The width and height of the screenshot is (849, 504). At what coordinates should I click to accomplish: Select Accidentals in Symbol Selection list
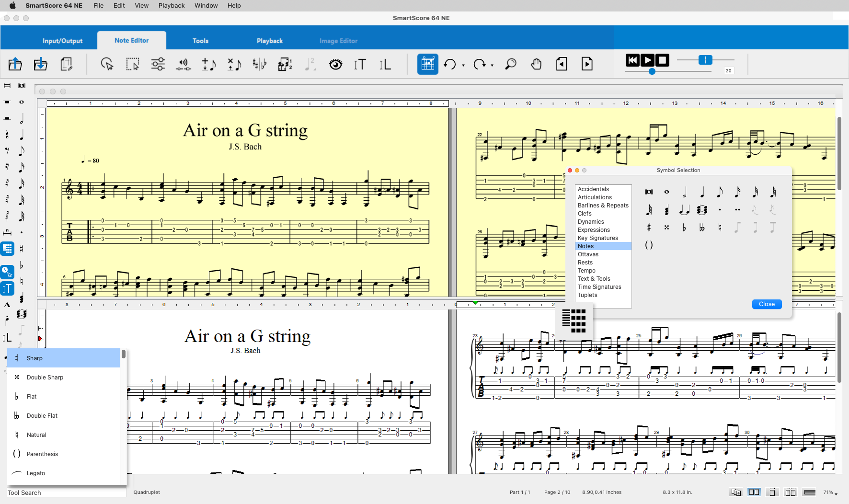click(603, 189)
